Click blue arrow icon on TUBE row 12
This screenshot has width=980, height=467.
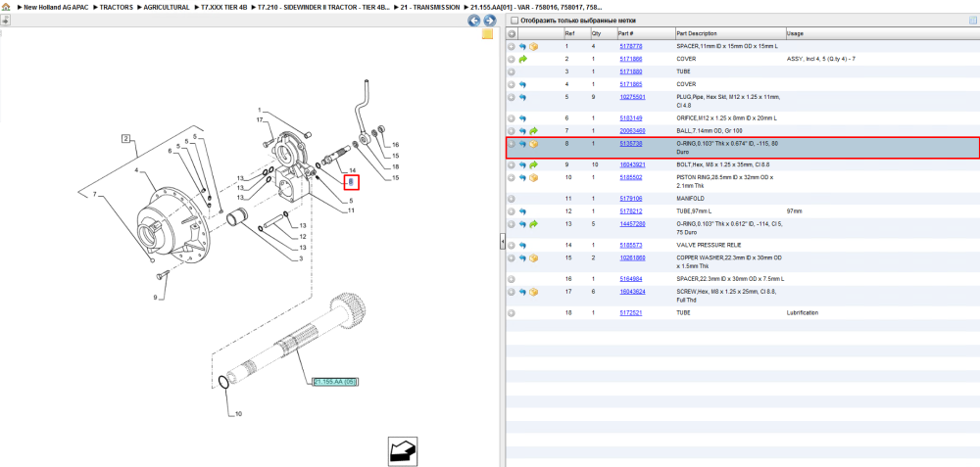pos(522,211)
